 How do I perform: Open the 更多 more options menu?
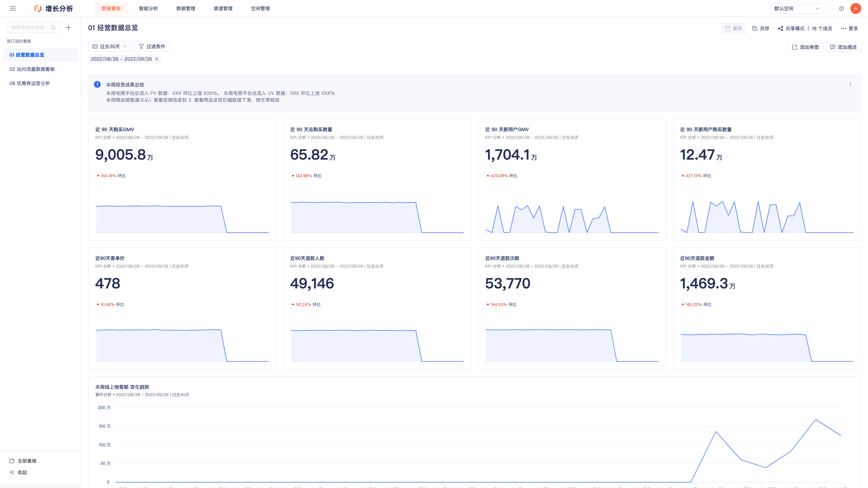click(850, 28)
